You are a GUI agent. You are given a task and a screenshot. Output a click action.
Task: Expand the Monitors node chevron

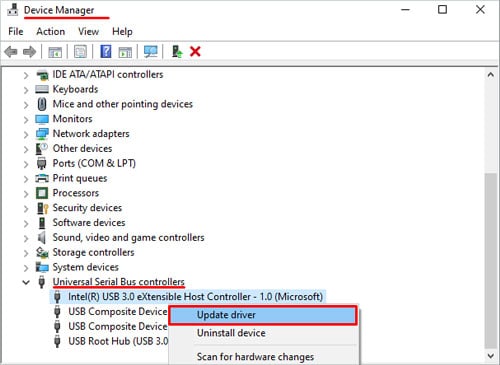[26, 120]
